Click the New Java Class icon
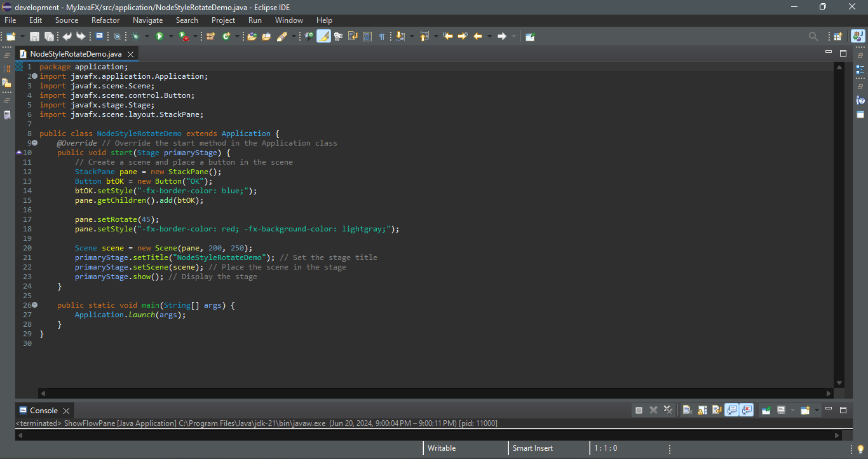The width and height of the screenshot is (868, 459). [x=226, y=36]
